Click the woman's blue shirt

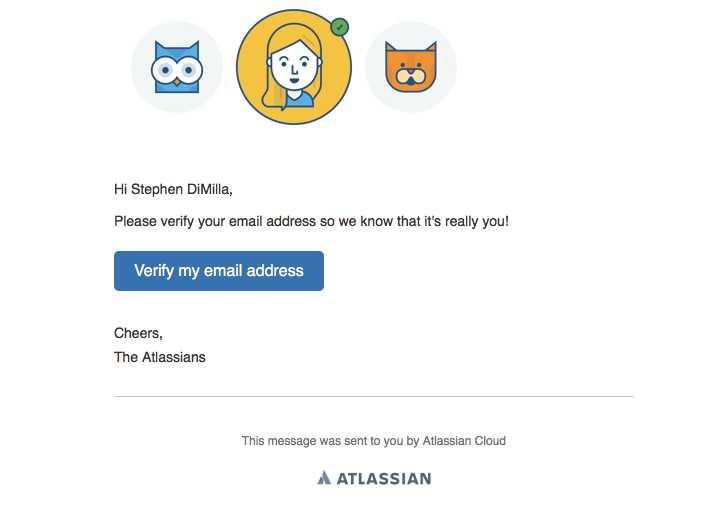[296, 98]
